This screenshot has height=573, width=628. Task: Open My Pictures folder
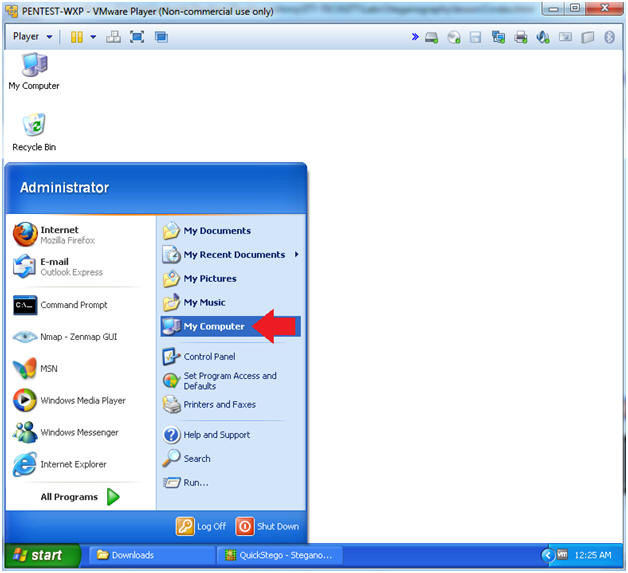(230, 279)
